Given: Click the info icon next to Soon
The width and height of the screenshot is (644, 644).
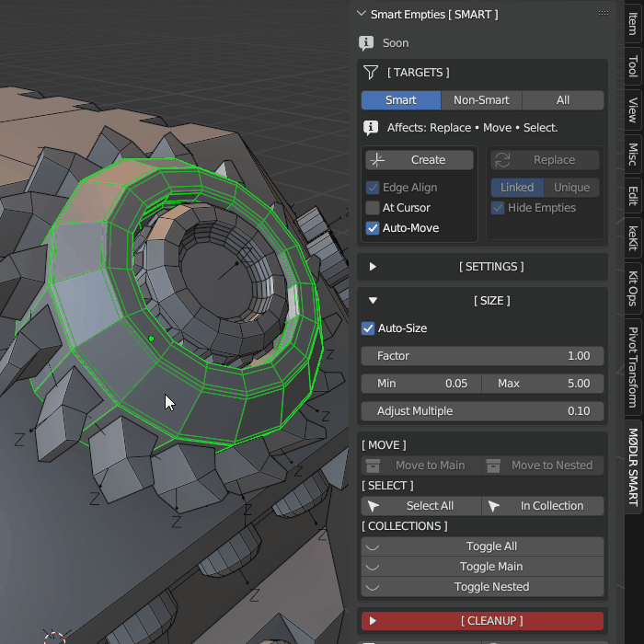Looking at the screenshot, I should [367, 43].
